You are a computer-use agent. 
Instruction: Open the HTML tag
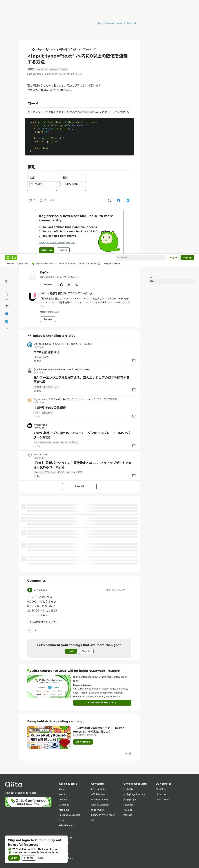coord(31,69)
